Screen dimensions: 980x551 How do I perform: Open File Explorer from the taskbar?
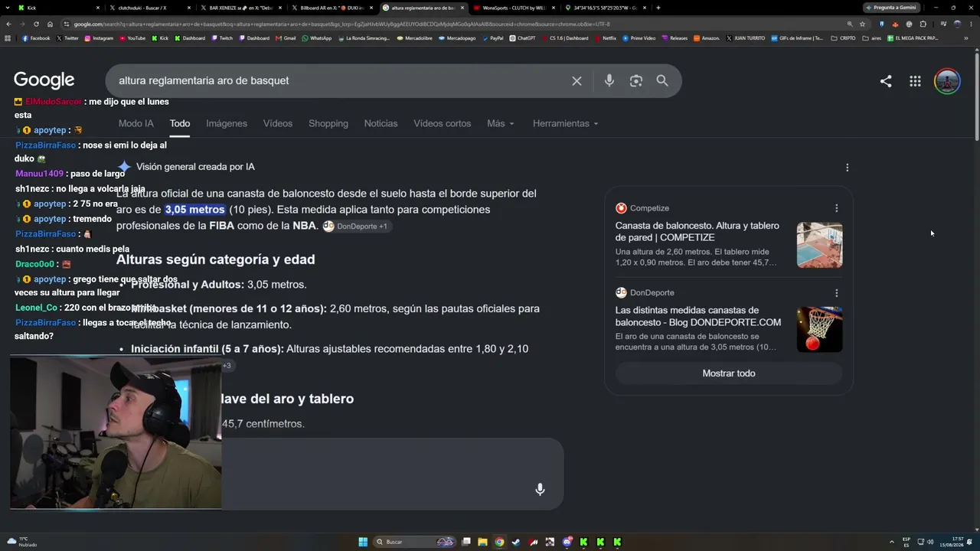pos(482,542)
